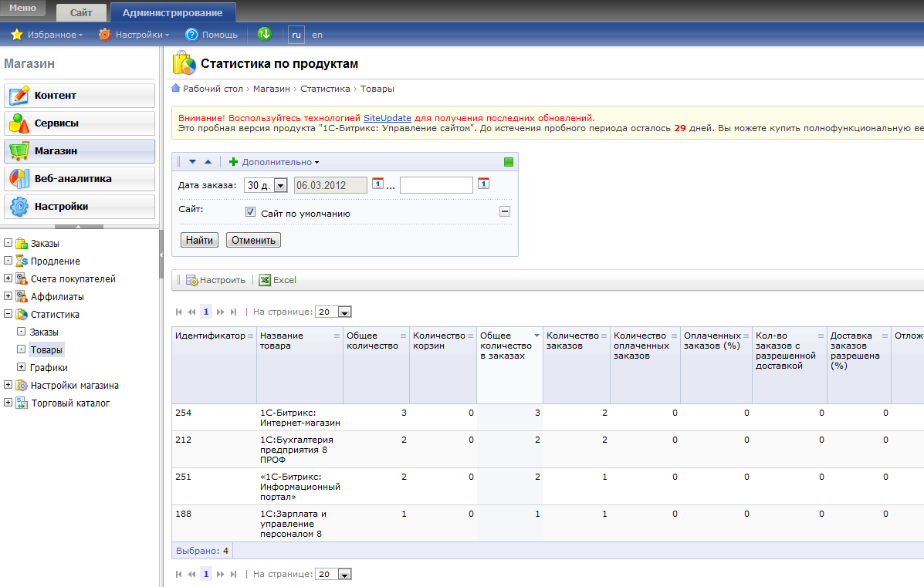
Task: Expand the Торговый каталог tree node
Action: 8,403
